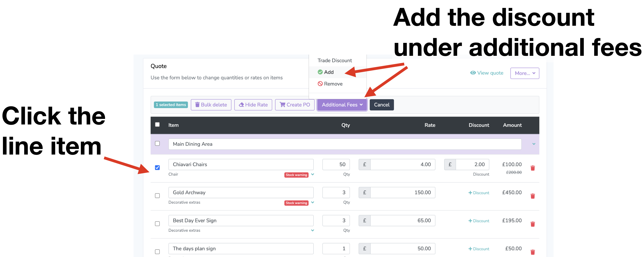Click the Trade Discount menu heading
This screenshot has height=257, width=644.
coord(335,61)
